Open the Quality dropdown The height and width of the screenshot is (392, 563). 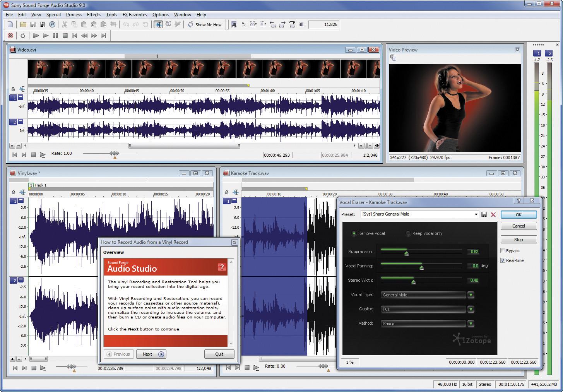471,309
